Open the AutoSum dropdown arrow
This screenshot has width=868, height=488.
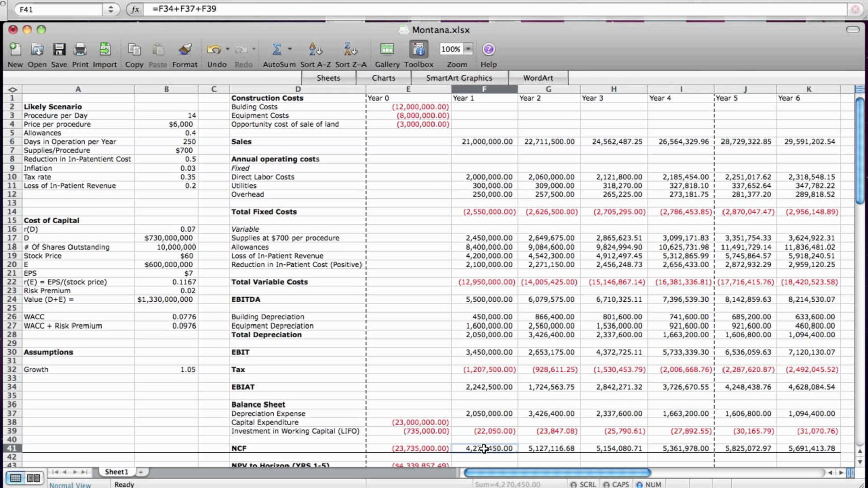289,49
